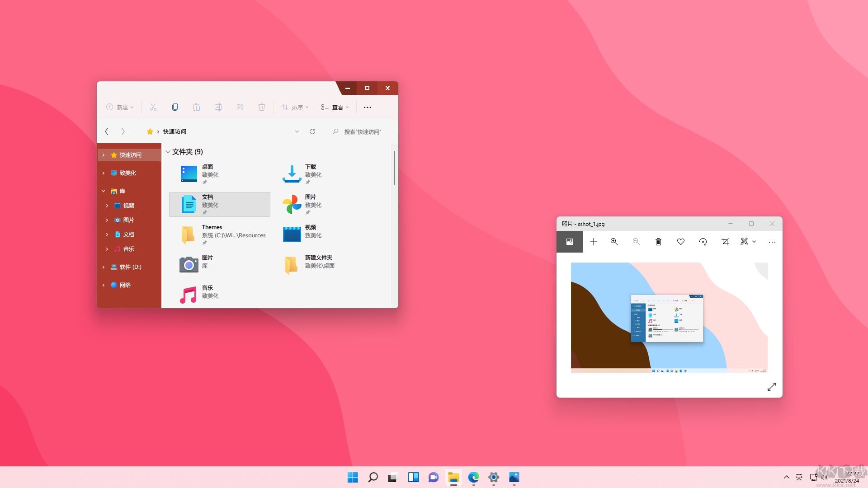Screen dimensions: 868x488
Task: Open the New item menu in Explorer
Action: (120, 107)
